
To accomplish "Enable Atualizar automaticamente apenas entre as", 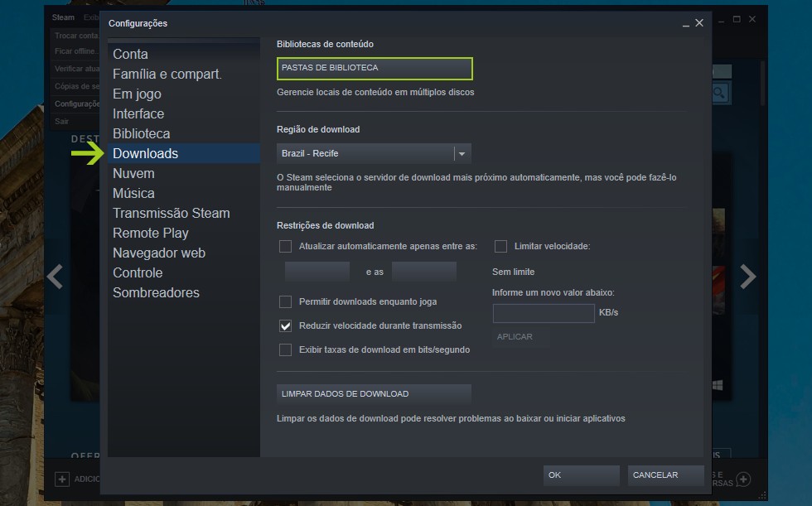I will (285, 246).
